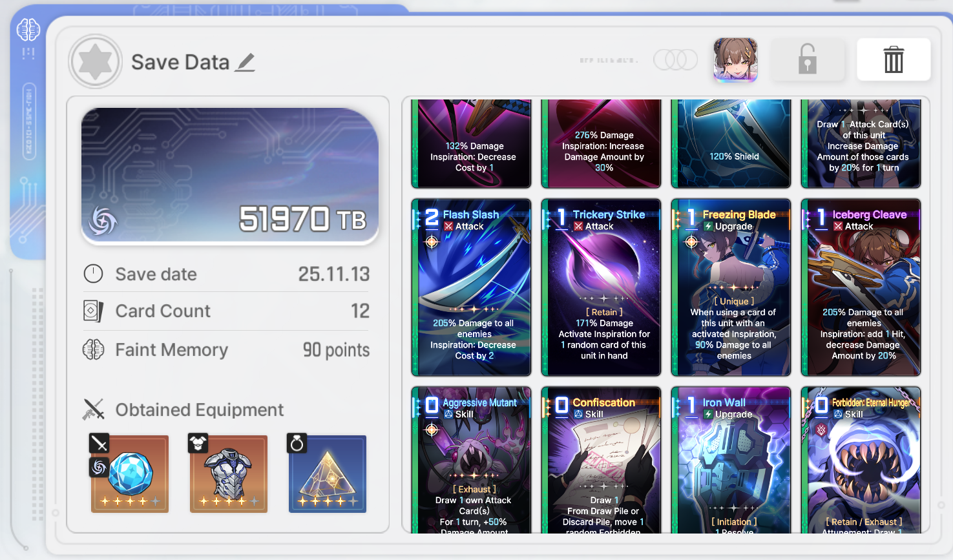Click the swirl badge on the crystal equipment

(99, 467)
